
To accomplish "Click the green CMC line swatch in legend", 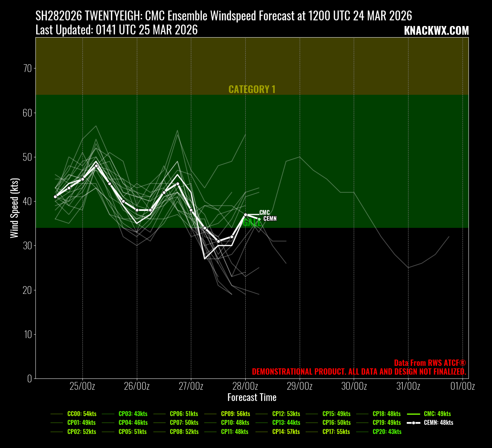I will point(415,414).
